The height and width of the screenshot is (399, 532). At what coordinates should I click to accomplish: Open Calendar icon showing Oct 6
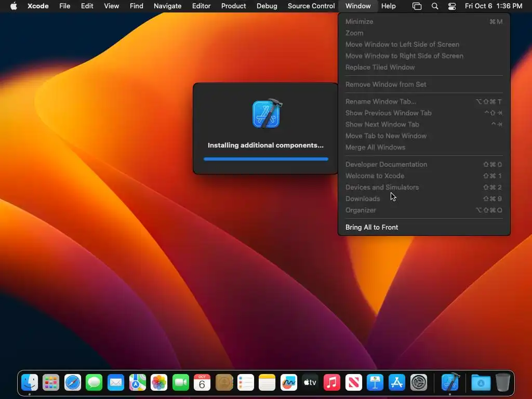pyautogui.click(x=202, y=383)
